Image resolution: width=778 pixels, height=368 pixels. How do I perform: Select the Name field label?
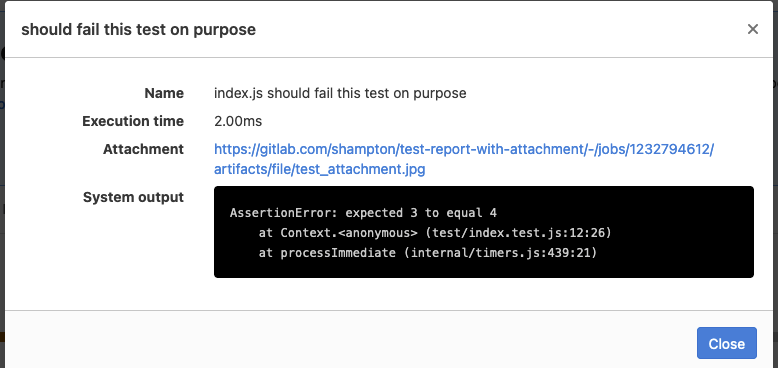point(164,93)
